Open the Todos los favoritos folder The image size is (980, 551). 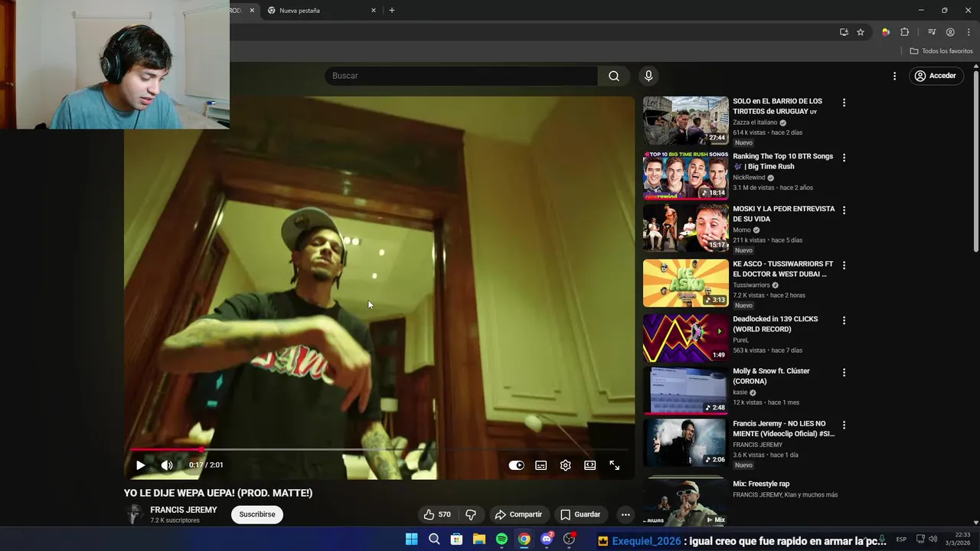click(x=942, y=51)
